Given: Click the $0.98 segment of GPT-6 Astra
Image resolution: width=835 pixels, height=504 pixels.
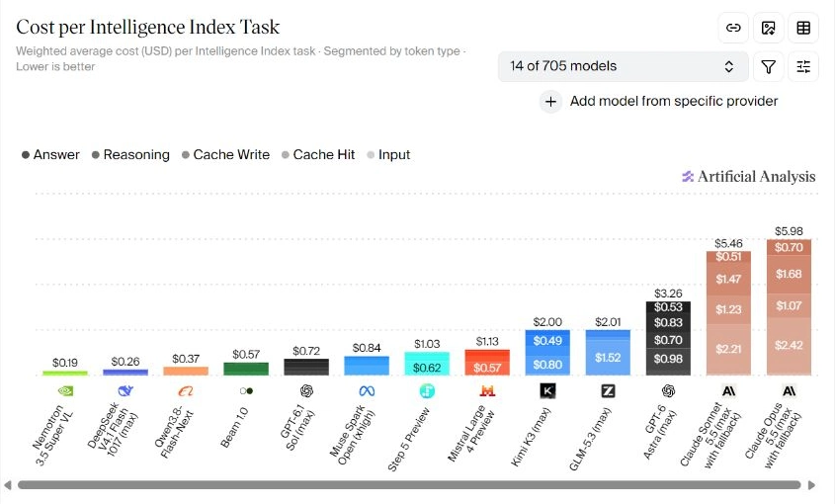Looking at the screenshot, I should 668,363.
